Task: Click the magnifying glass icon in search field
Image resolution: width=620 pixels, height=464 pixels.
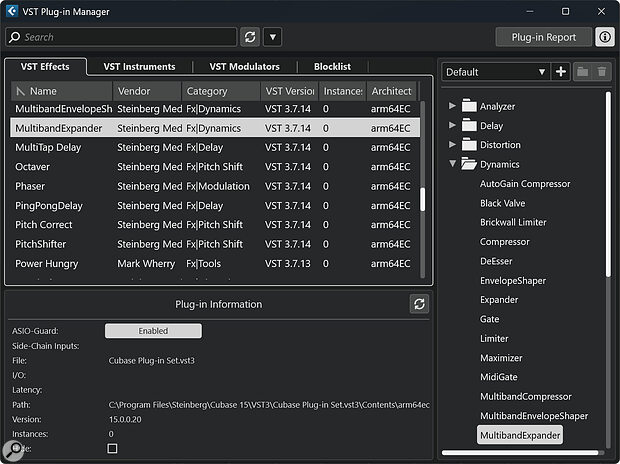Action: (15, 37)
